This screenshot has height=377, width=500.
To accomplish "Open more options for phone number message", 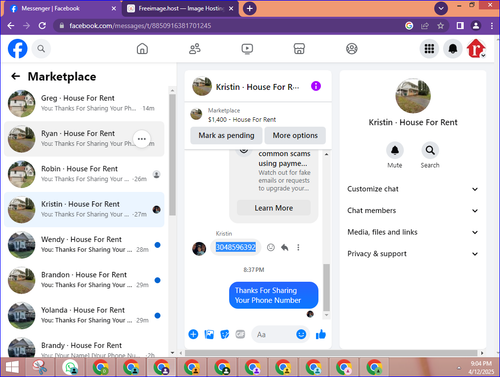I will (298, 247).
